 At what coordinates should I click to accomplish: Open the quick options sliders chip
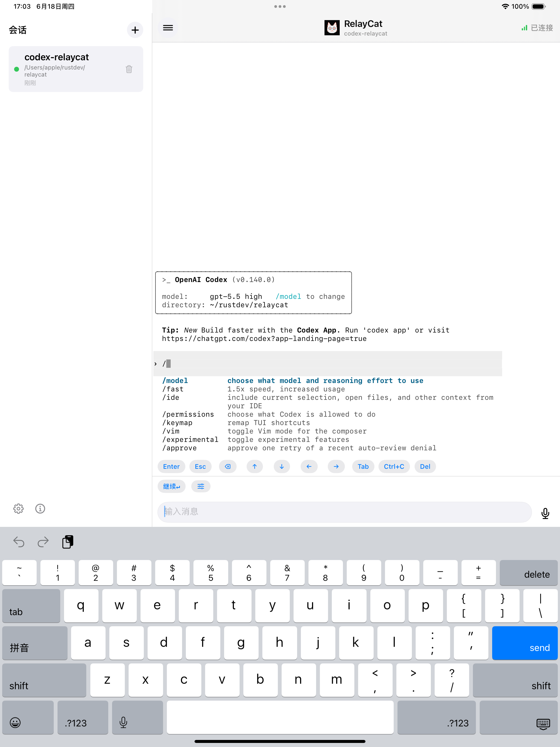pos(201,486)
